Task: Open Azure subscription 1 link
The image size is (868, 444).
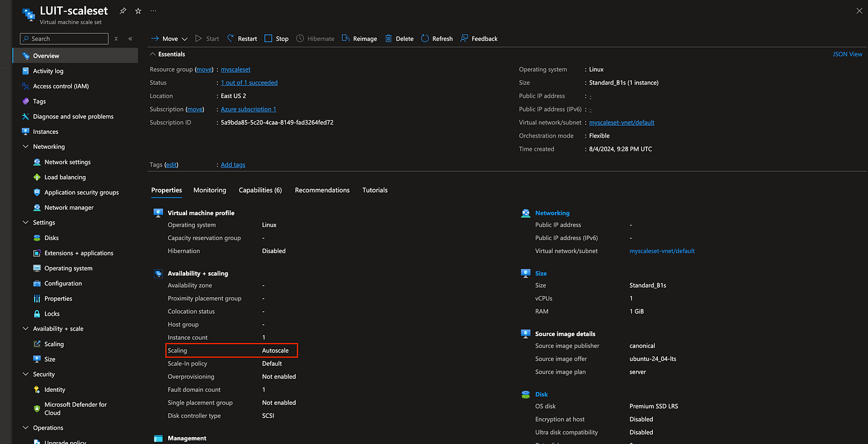Action: tap(249, 109)
